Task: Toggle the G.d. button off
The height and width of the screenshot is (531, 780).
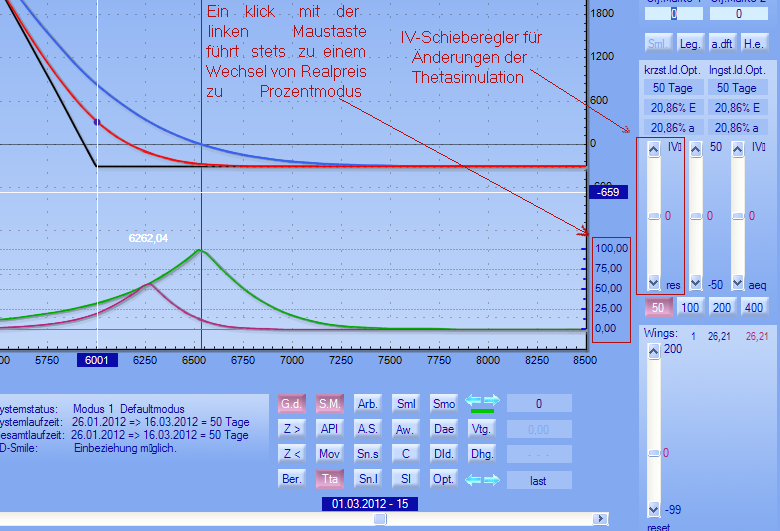Action: (x=292, y=403)
